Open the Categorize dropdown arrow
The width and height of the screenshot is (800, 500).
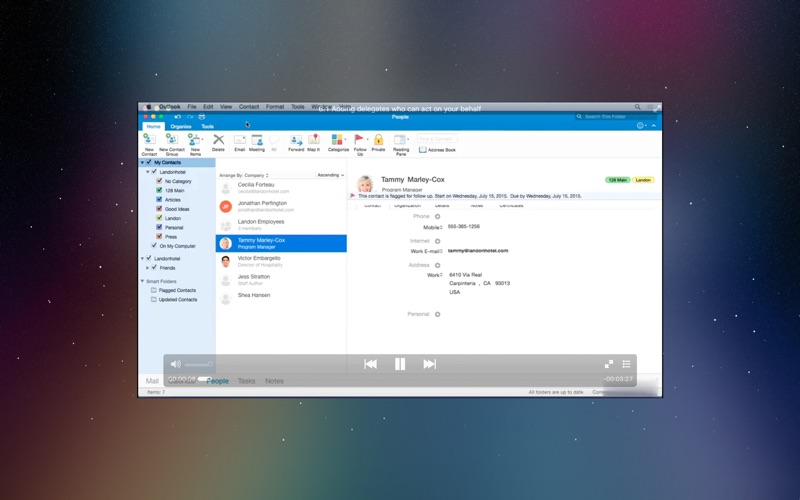pyautogui.click(x=345, y=139)
